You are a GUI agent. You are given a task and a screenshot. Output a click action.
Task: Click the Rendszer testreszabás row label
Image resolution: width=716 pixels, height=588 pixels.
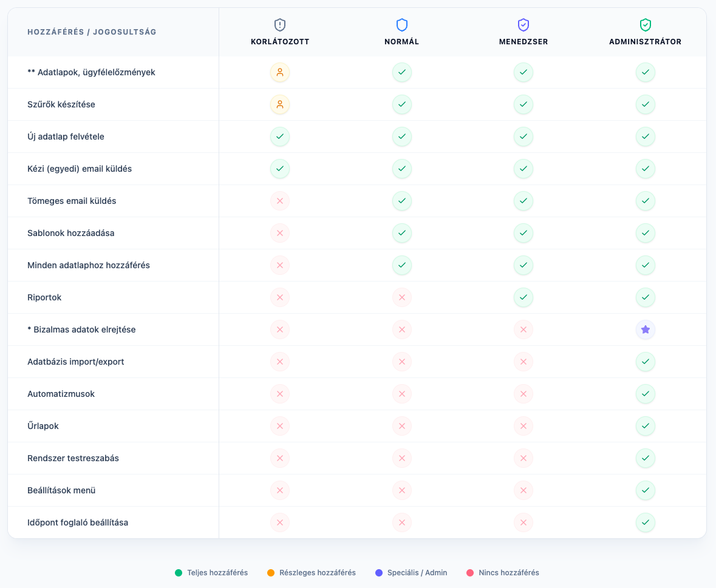click(73, 458)
